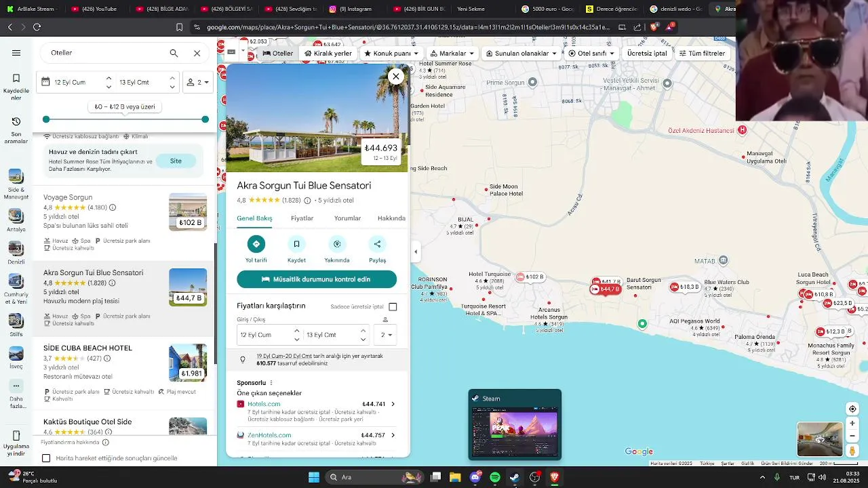Click the Oteller search input field
The width and height of the screenshot is (868, 488).
click(x=106, y=53)
